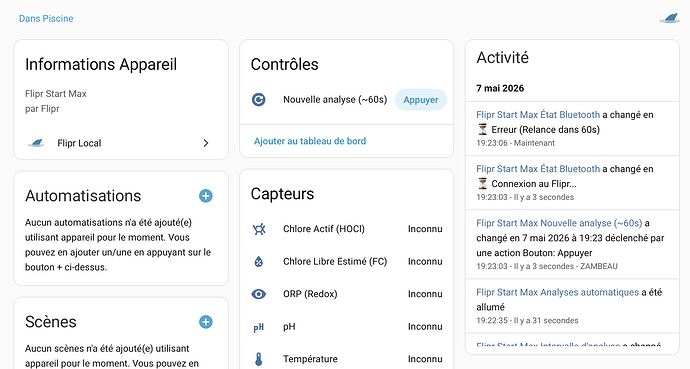Click the Flipr logo icon at top right
Viewport: 690px width, 369px height.
coord(669,18)
